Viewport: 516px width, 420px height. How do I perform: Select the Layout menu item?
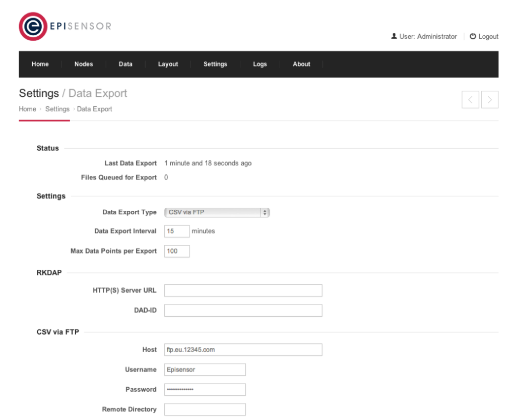point(168,64)
